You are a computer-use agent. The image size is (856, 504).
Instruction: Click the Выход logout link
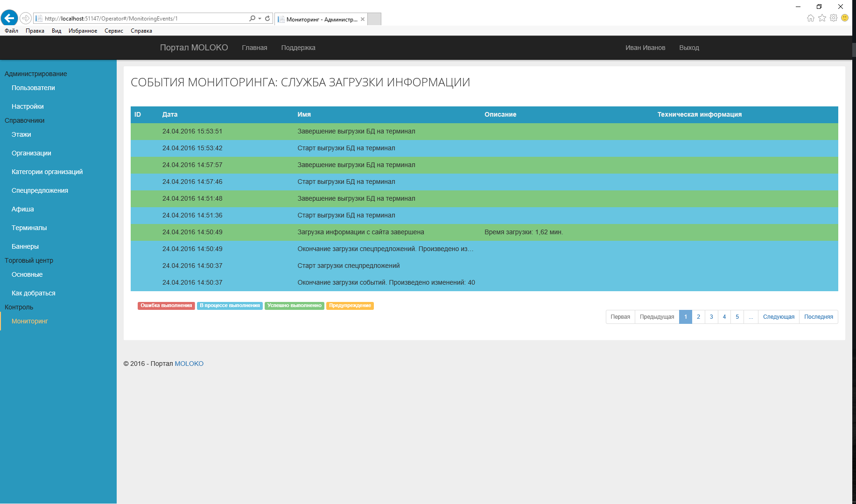point(689,48)
